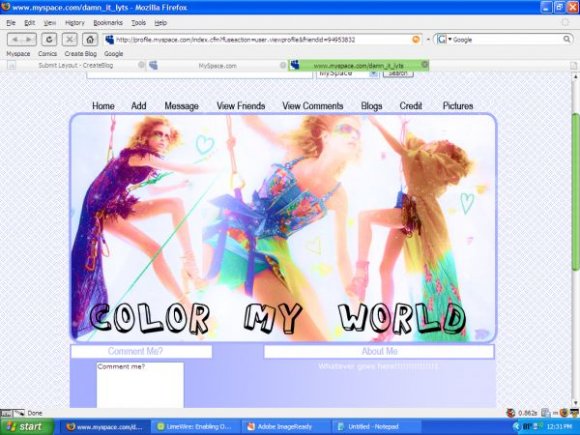This screenshot has width=580, height=435.
Task: Click the Blogs profile link
Action: [x=371, y=106]
